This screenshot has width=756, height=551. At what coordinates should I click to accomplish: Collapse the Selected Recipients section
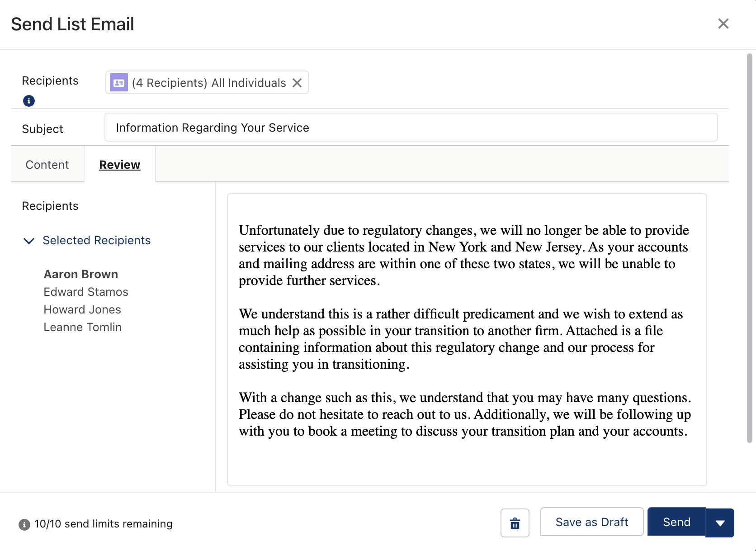point(29,241)
